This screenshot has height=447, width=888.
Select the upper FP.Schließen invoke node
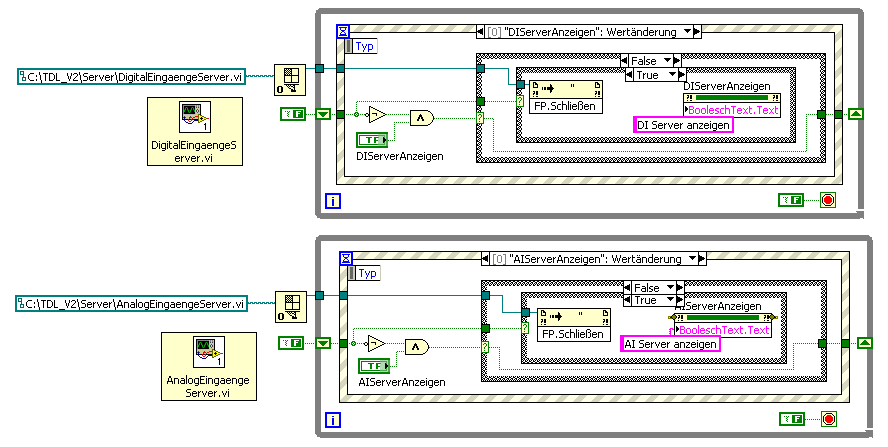[566, 97]
